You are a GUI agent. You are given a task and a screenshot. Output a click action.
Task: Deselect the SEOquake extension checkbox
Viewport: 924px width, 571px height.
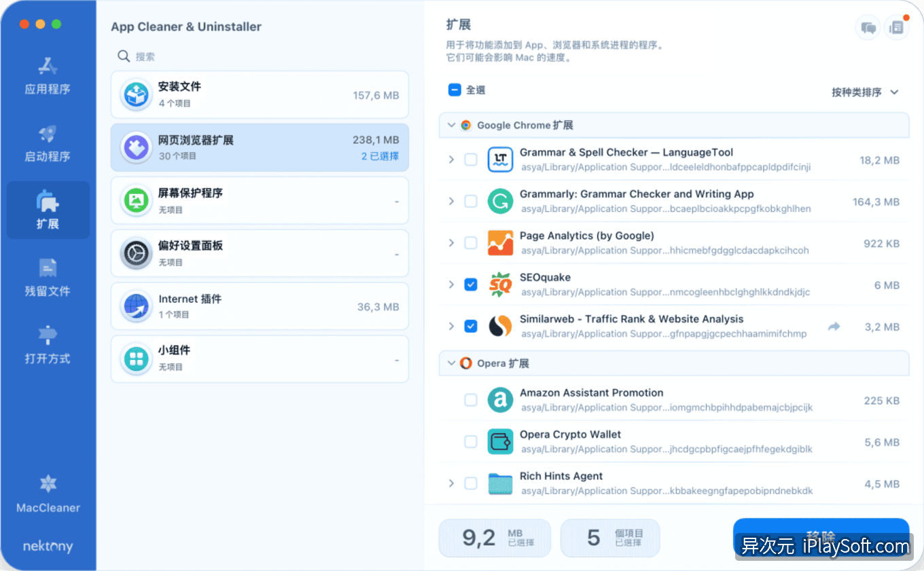tap(471, 285)
